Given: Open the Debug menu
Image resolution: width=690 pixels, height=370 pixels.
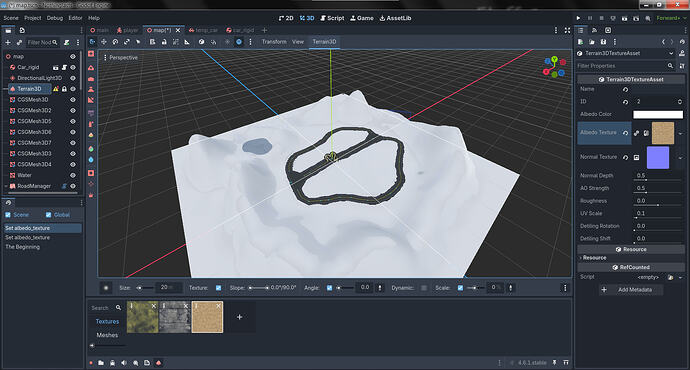Looking at the screenshot, I should pyautogui.click(x=55, y=18).
